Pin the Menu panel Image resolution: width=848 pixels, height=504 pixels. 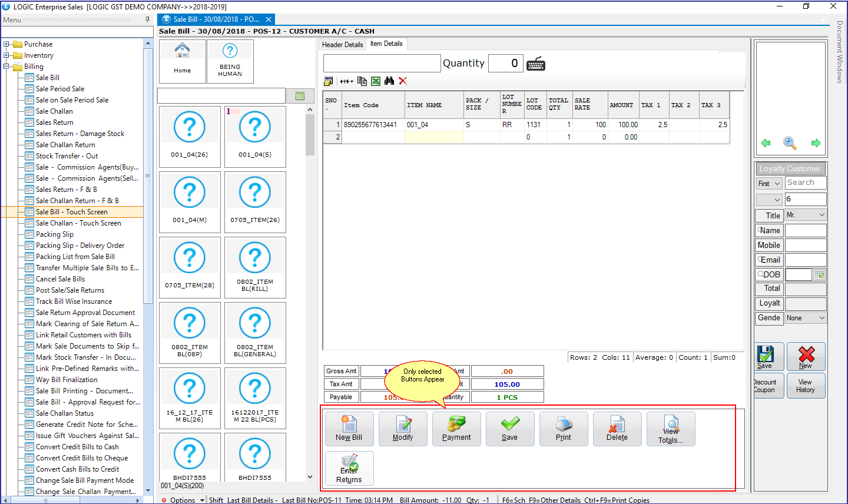[x=147, y=19]
